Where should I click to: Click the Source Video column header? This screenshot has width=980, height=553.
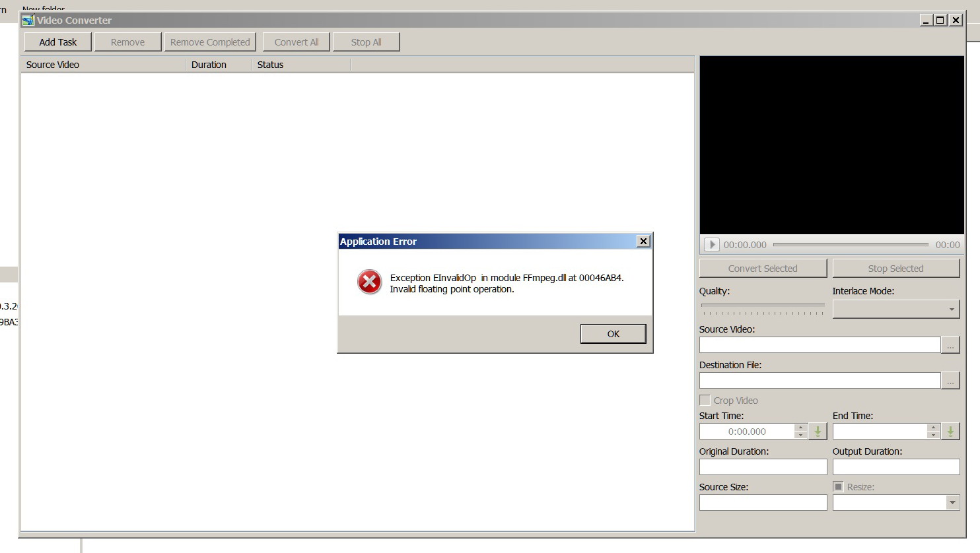[103, 65]
